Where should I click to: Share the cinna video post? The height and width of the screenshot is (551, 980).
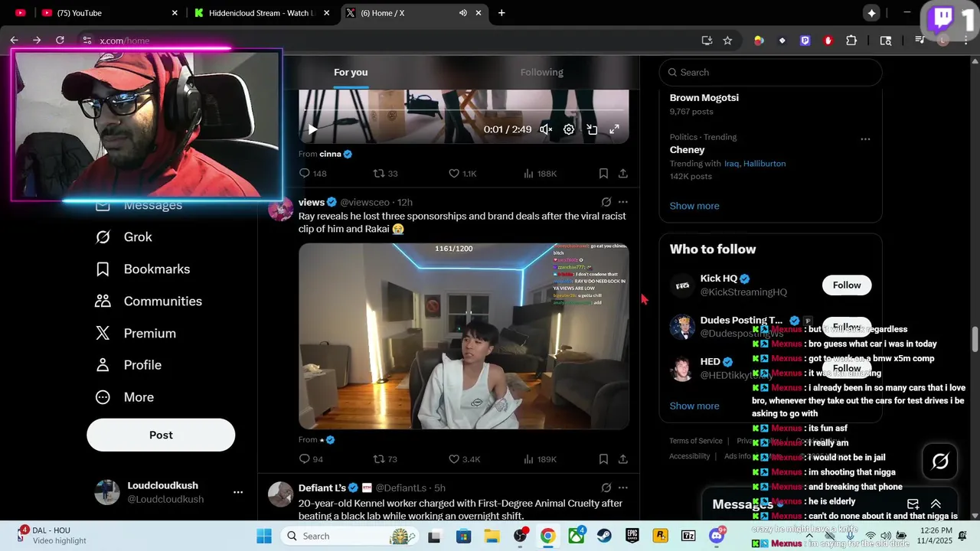623,174
